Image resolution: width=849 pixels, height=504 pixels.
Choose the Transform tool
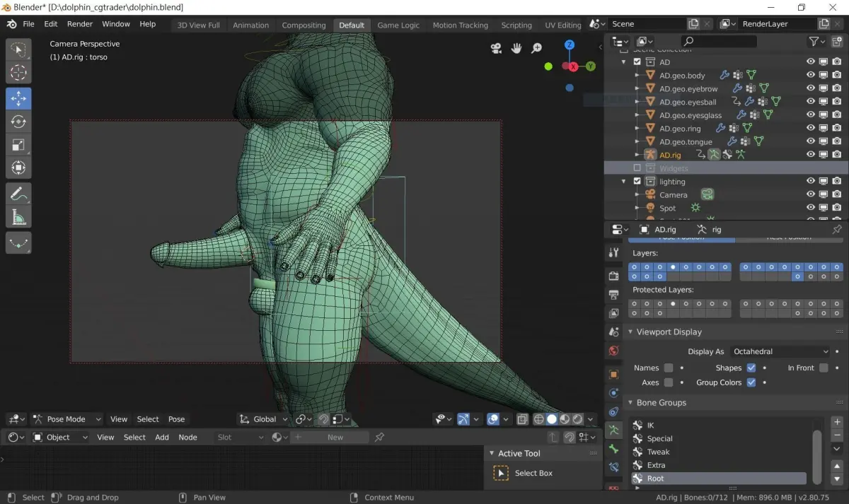(18, 168)
